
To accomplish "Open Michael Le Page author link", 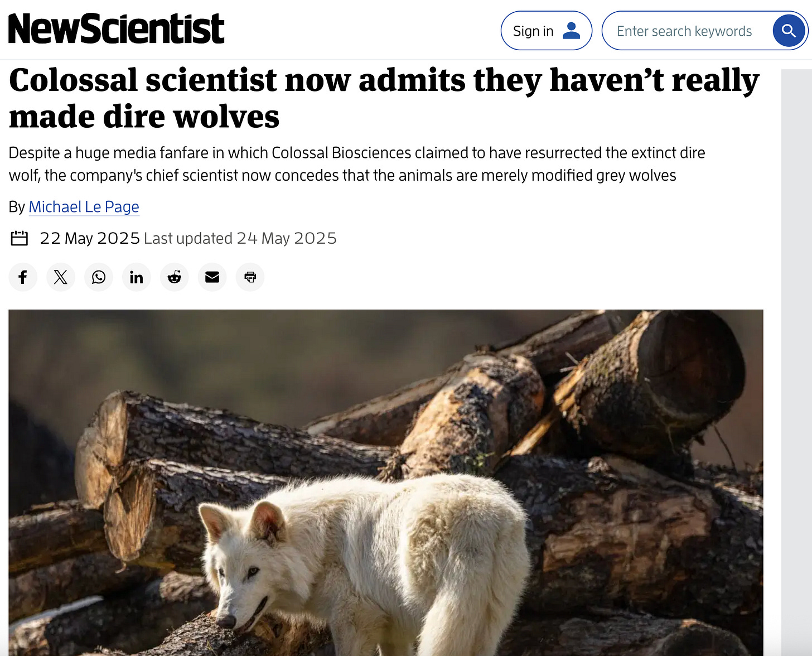I will pos(84,207).
